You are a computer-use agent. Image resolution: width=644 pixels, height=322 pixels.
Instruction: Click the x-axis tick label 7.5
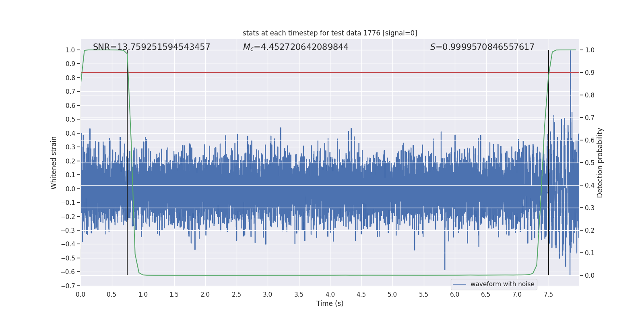(x=548, y=294)
